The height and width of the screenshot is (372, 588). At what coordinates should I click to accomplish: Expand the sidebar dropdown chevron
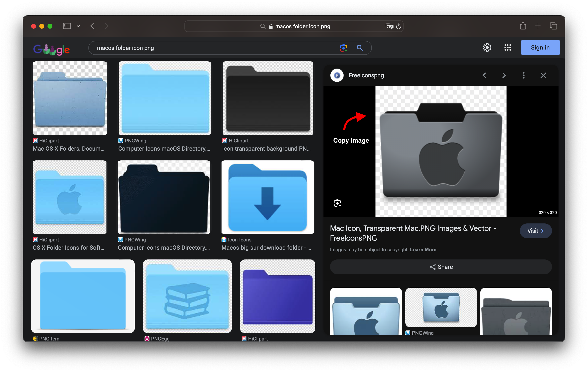click(x=78, y=26)
